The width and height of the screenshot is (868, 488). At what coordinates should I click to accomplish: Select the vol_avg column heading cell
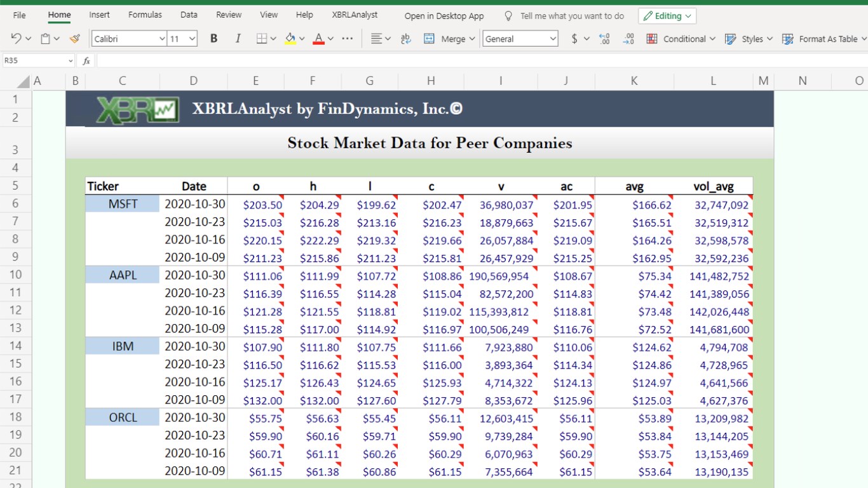tap(714, 186)
